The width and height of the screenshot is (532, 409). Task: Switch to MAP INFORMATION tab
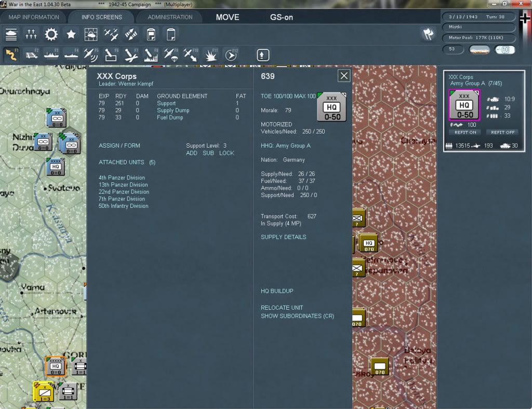tap(34, 17)
